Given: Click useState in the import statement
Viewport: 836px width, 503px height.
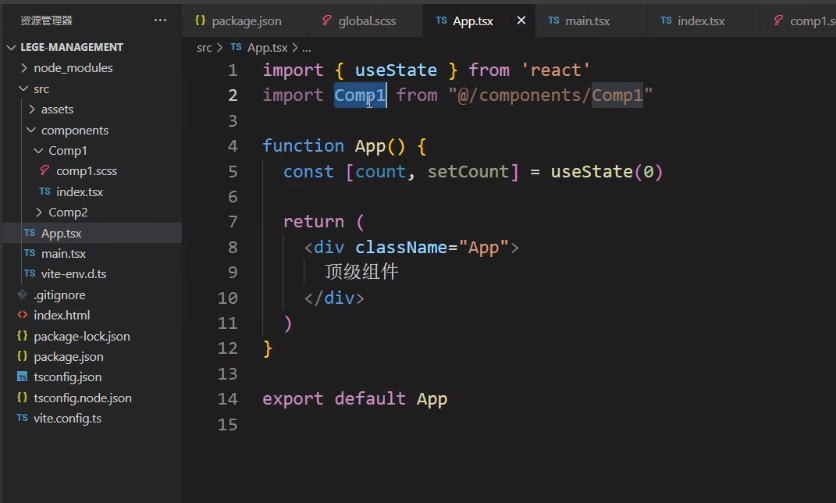Looking at the screenshot, I should coord(396,70).
